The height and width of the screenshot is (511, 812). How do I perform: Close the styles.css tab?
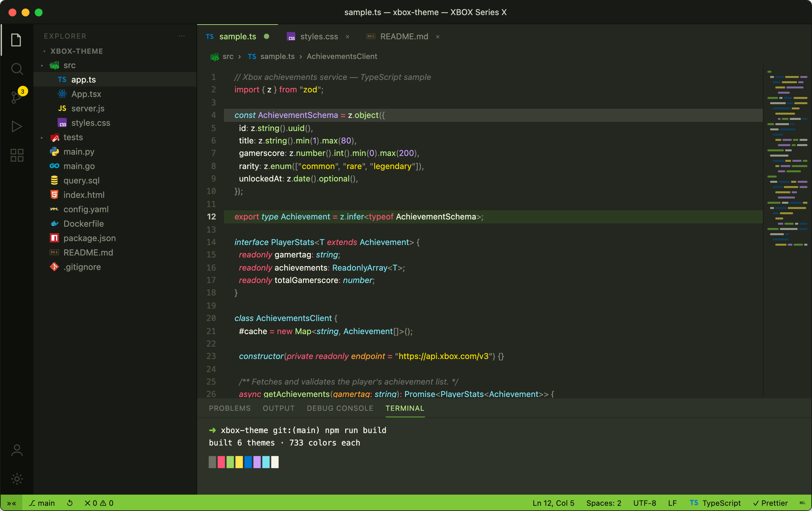[347, 37]
